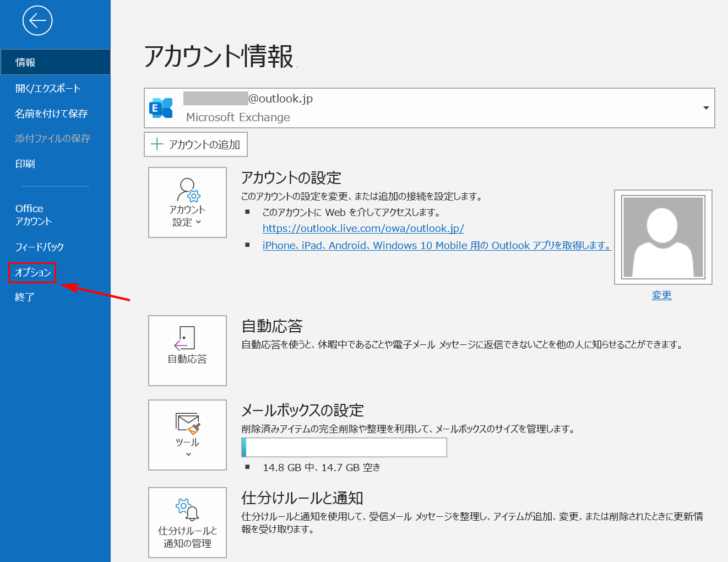728x562 pixels.
Task: Select 情報 in the sidebar
Action: pos(26,62)
